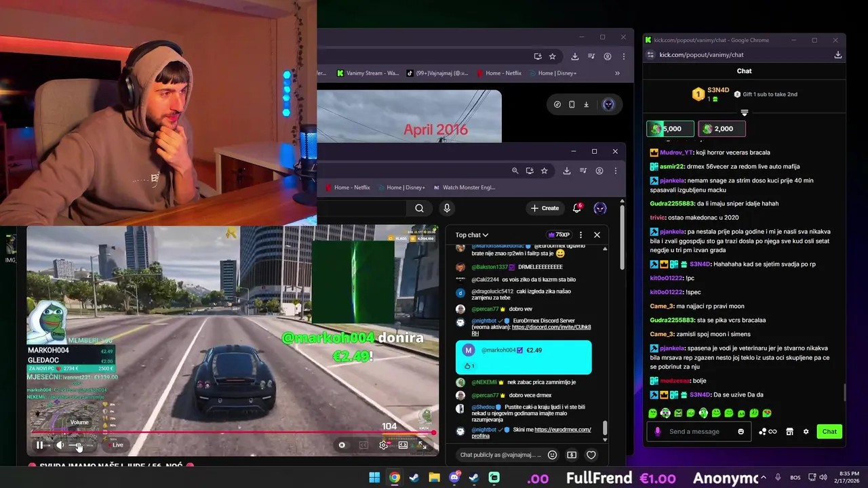Seek on the red video progress bar
The height and width of the screenshot is (488, 868).
tap(233, 432)
